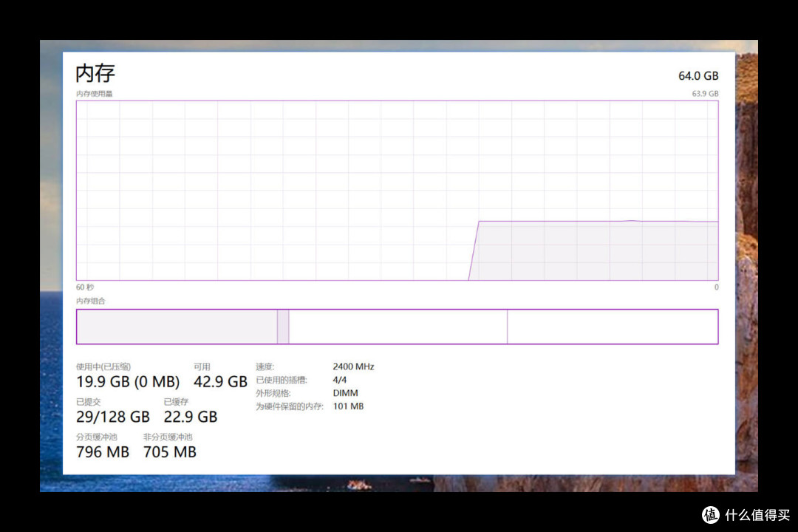Select the 705 MB non-paged pool value

[x=169, y=451]
